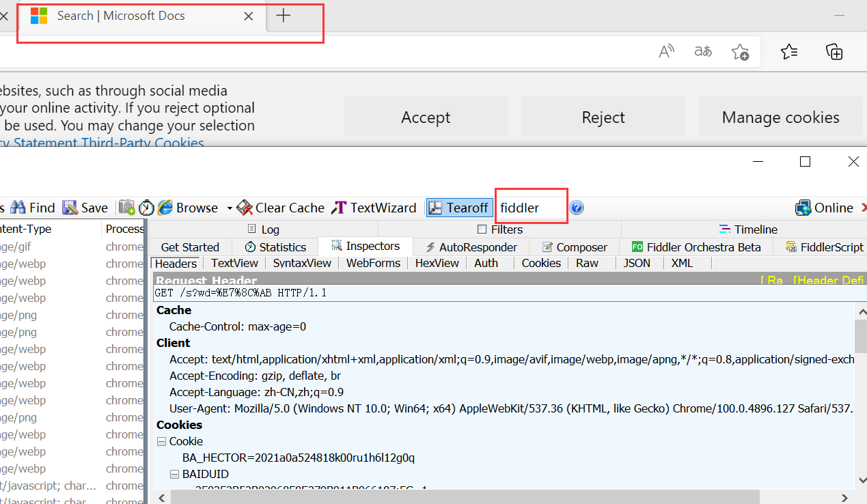867x504 pixels.
Task: Open the dropdown arrow beside Browse
Action: pos(230,208)
